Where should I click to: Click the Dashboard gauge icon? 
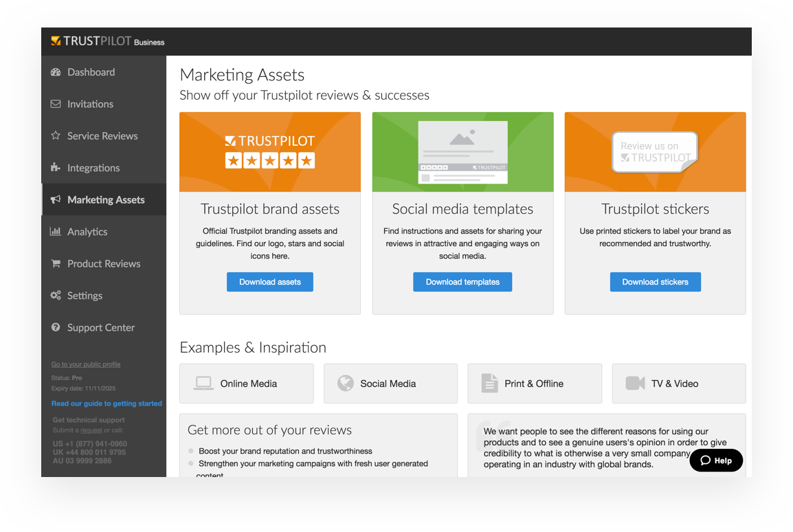(56, 72)
